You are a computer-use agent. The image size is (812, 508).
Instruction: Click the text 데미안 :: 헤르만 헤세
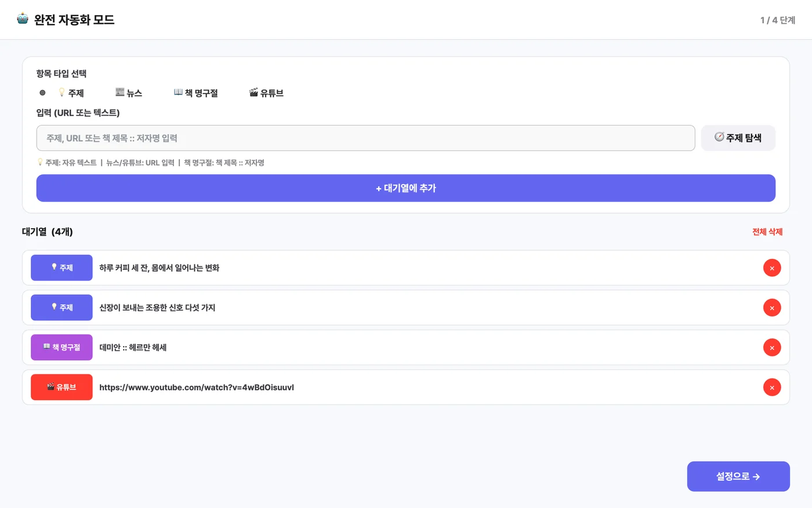(133, 347)
